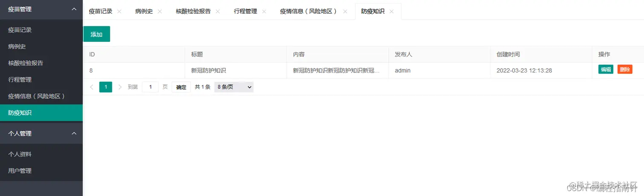Focus the page number input field
Viewport: 644px width, 196px height.
(x=150, y=87)
